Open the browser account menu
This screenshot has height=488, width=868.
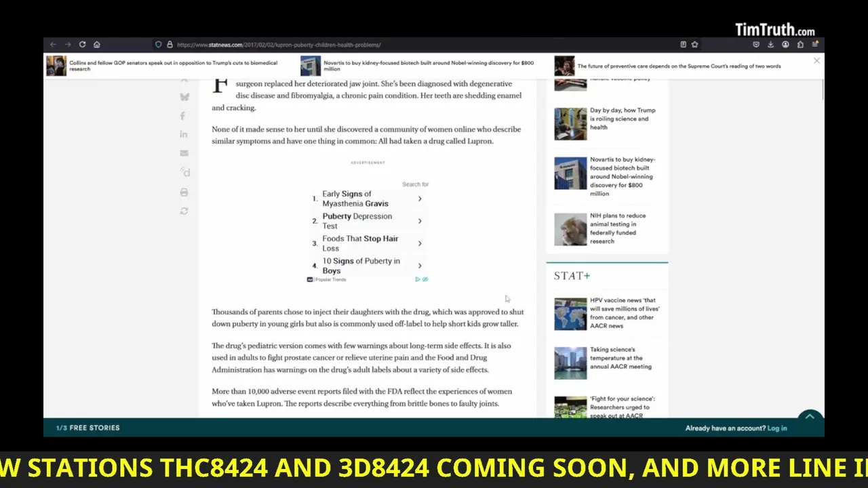click(x=785, y=45)
